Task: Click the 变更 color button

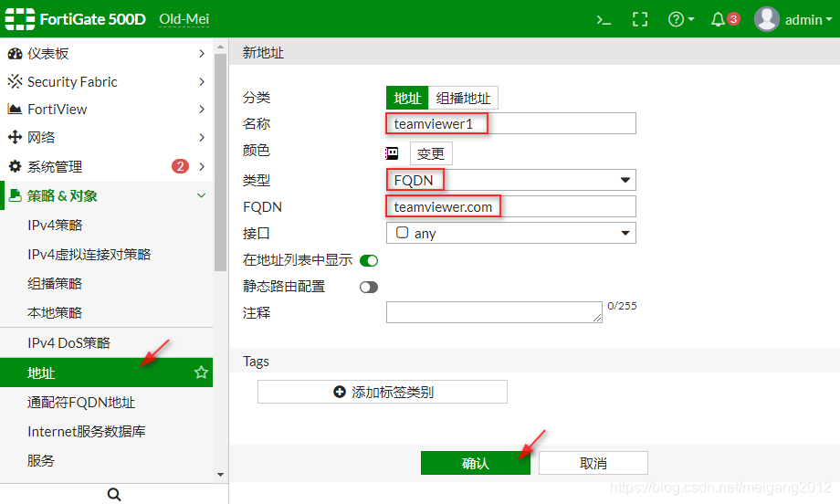Action: click(431, 153)
